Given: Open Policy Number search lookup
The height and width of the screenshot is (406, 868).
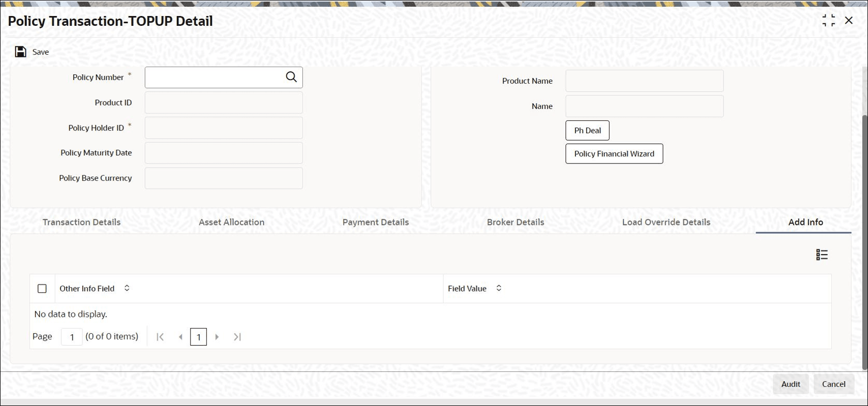Looking at the screenshot, I should click(x=291, y=77).
